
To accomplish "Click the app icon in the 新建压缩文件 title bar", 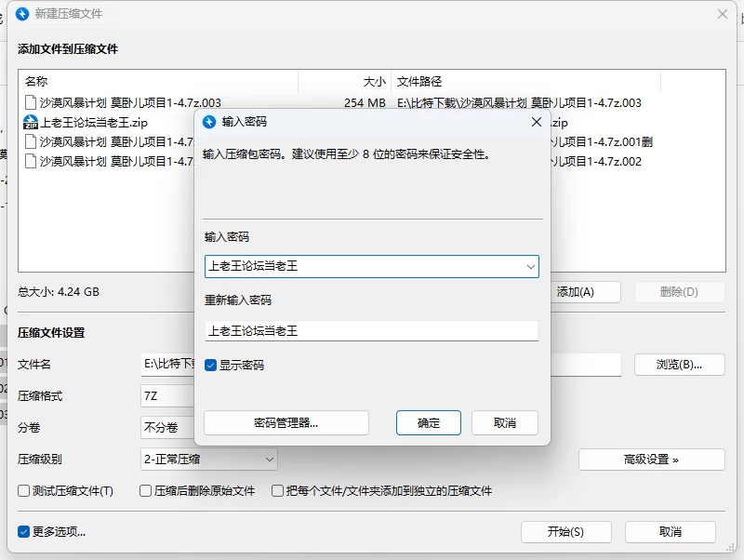I will click(x=25, y=14).
